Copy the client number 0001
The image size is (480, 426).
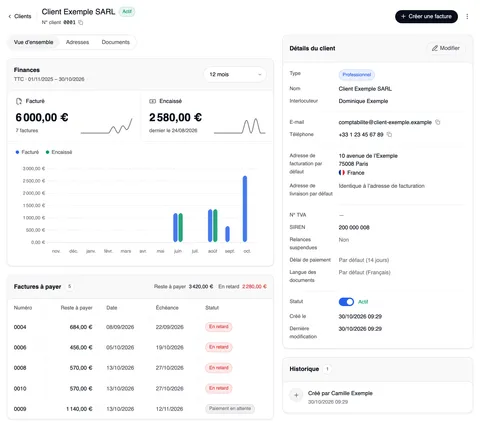point(81,23)
